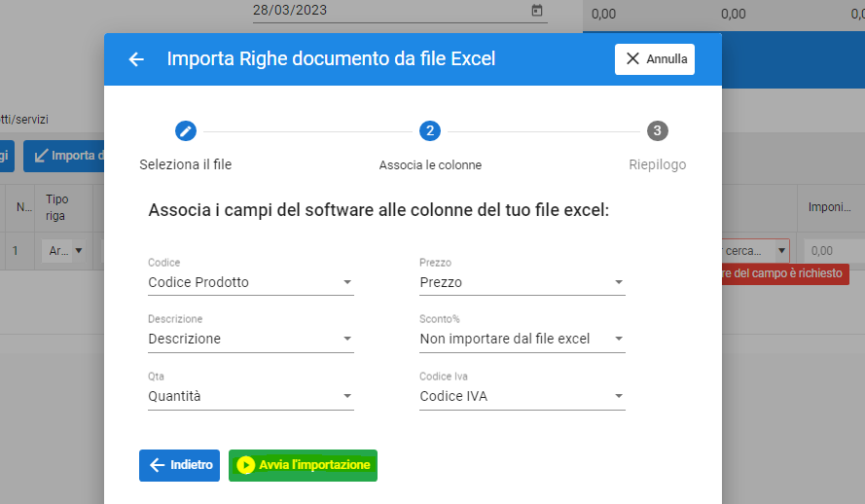Click the Seleziona il file step label

[x=185, y=164]
